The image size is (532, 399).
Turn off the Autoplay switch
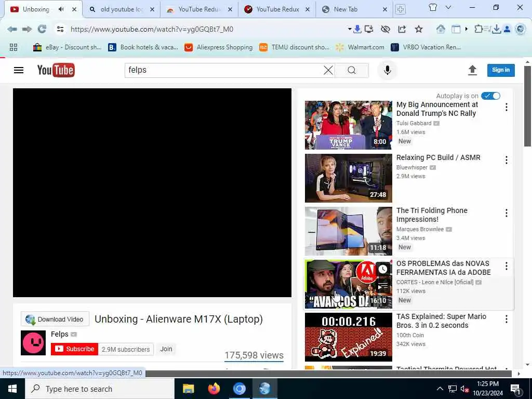[x=490, y=96]
